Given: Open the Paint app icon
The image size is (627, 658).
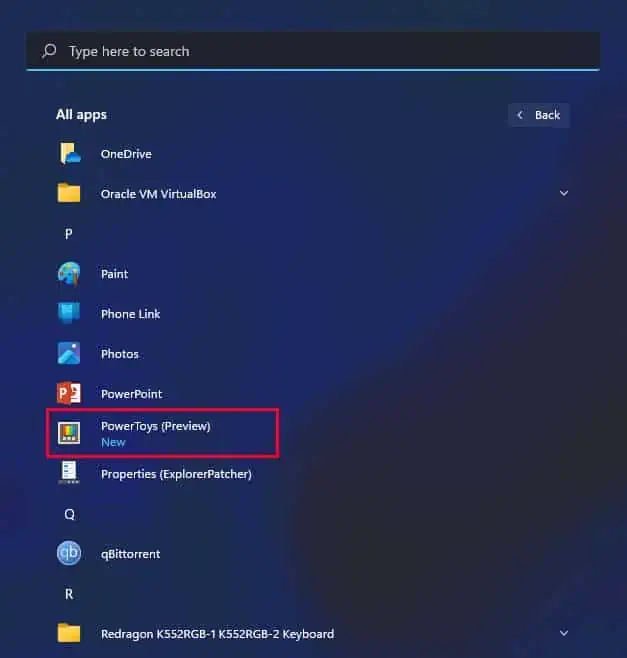Looking at the screenshot, I should coord(69,274).
